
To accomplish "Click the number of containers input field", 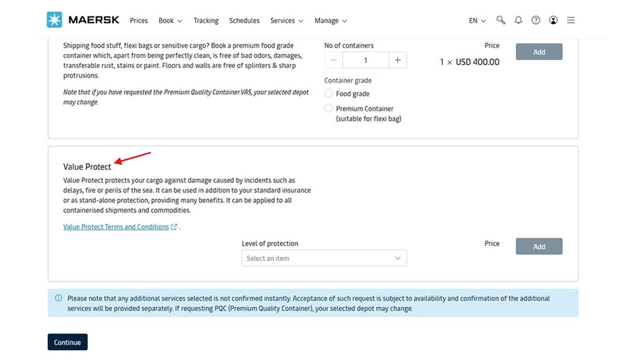I will click(366, 60).
